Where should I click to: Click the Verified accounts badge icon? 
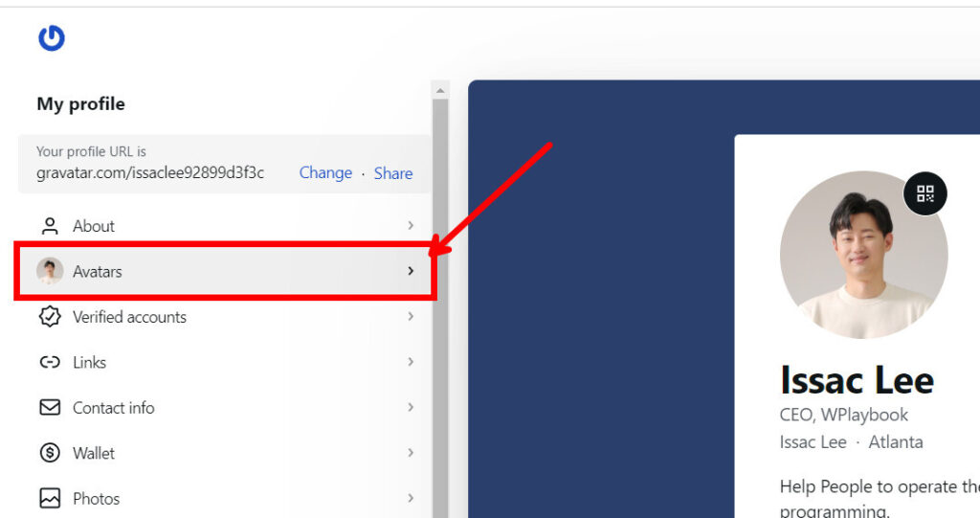click(50, 317)
